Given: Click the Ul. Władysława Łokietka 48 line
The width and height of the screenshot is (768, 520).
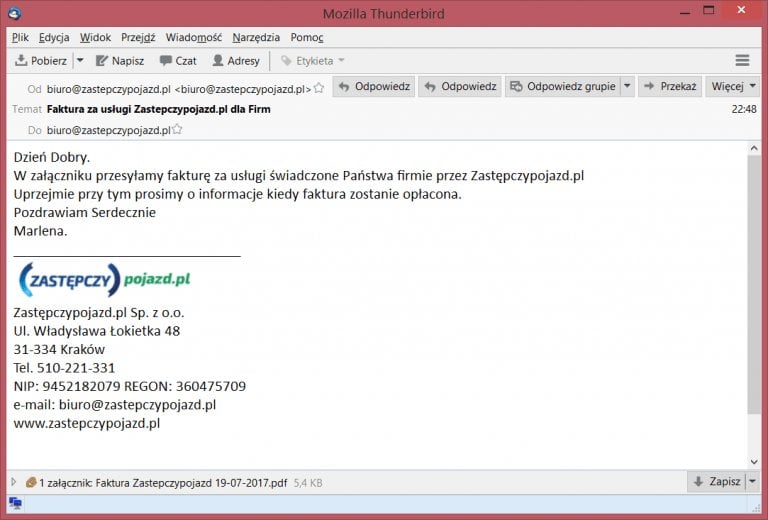Looking at the screenshot, I should point(97,331).
